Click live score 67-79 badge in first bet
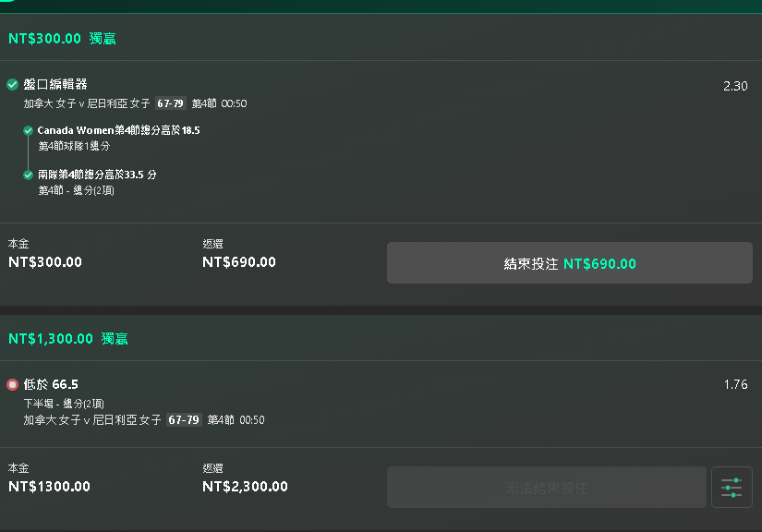The width and height of the screenshot is (762, 532). 171,103
